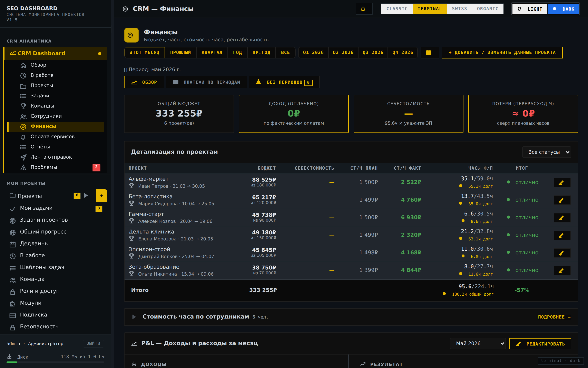Click the paper plane icon for Лента отправок
The image size is (588, 368).
point(23,157)
